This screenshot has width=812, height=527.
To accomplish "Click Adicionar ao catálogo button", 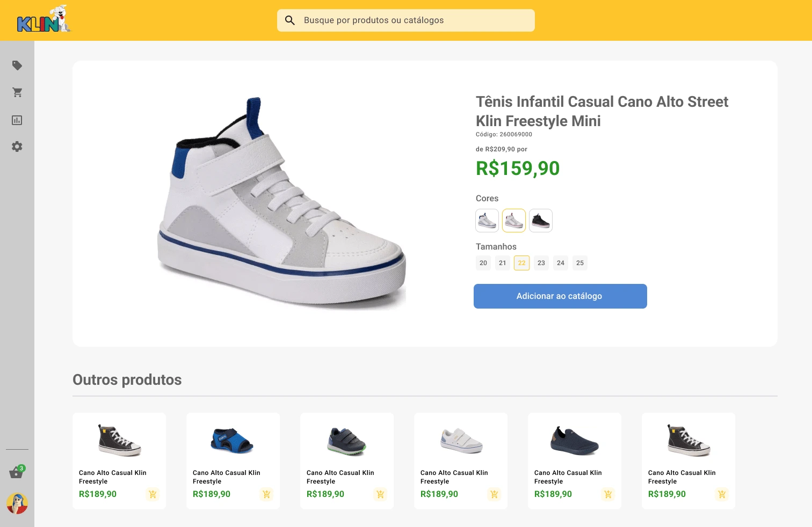I will [560, 296].
